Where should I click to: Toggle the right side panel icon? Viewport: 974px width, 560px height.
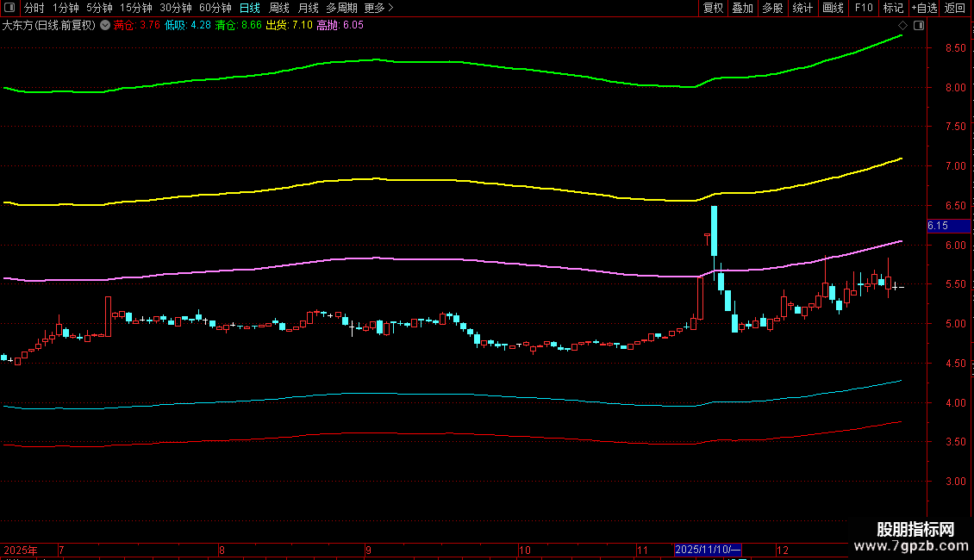pos(919,26)
